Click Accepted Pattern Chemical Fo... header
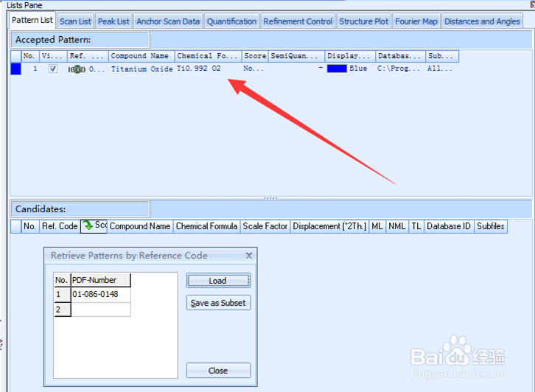This screenshot has width=535, height=392. point(208,56)
